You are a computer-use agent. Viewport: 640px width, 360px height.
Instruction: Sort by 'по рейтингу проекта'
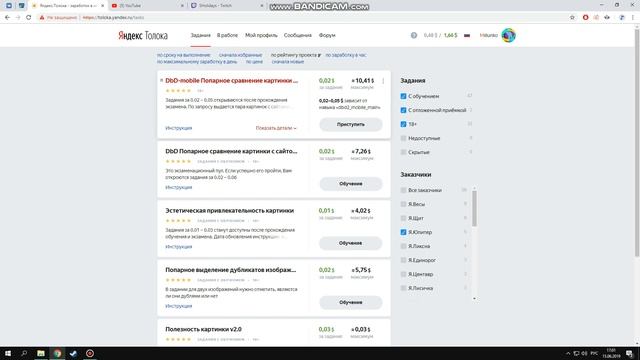coord(296,55)
